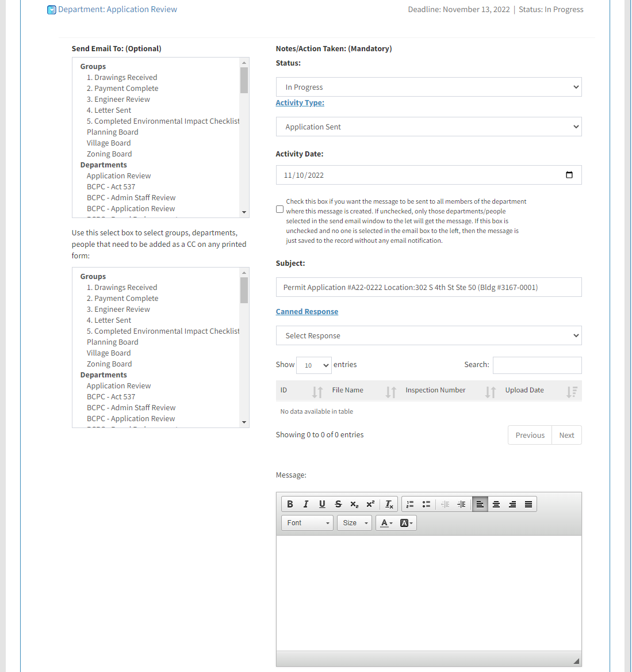Screen dimensions: 632x672
Task: Insert a numbered list
Action: point(410,504)
